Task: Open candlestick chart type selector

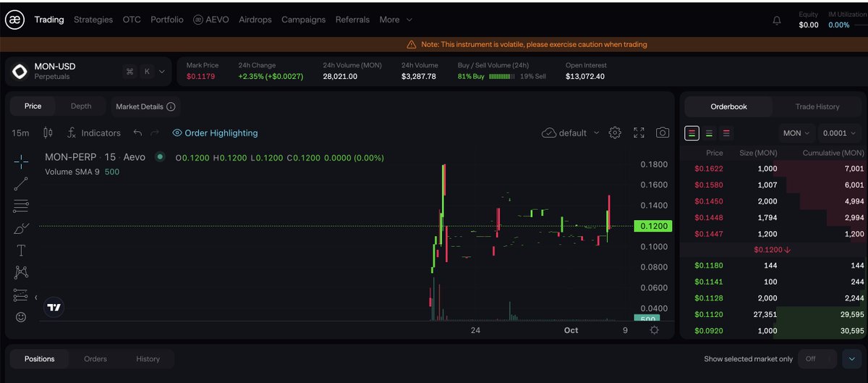Action: coord(48,132)
